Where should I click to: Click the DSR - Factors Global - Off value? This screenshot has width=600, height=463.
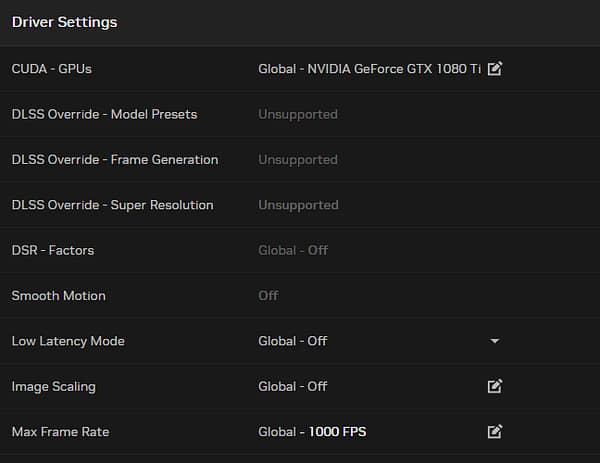pyautogui.click(x=292, y=250)
